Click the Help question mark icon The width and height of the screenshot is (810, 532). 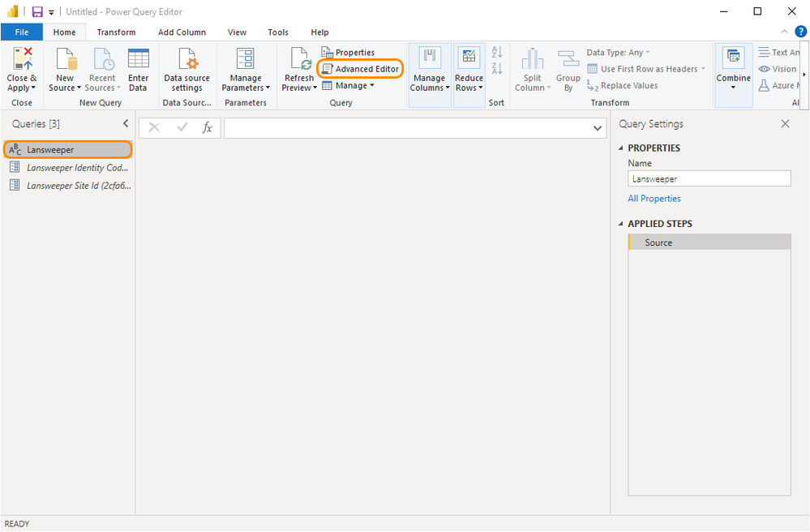click(800, 32)
